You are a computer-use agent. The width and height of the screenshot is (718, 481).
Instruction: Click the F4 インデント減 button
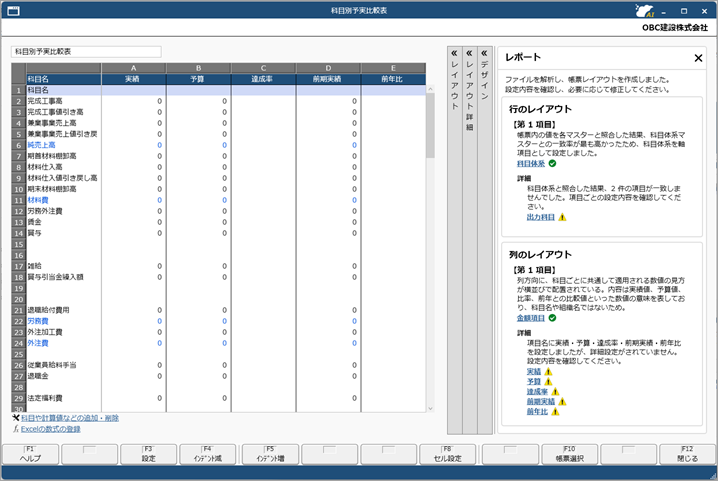[207, 454]
